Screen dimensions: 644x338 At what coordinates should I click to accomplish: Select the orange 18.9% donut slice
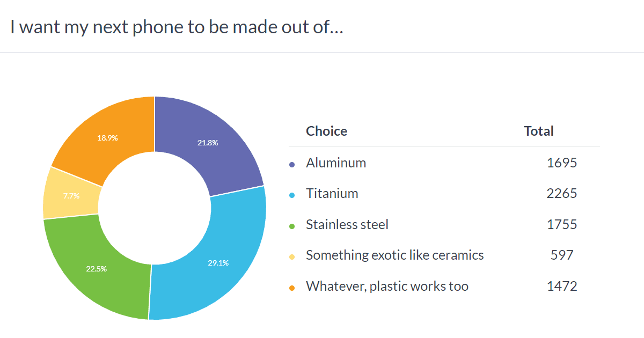click(107, 138)
